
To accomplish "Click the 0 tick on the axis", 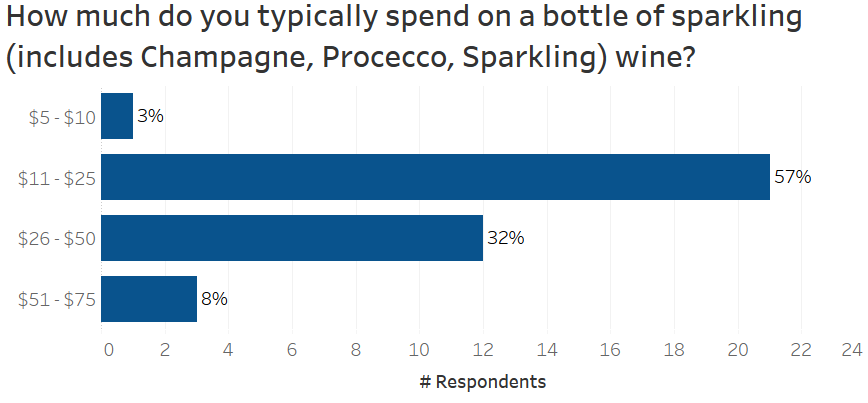I will click(108, 349).
